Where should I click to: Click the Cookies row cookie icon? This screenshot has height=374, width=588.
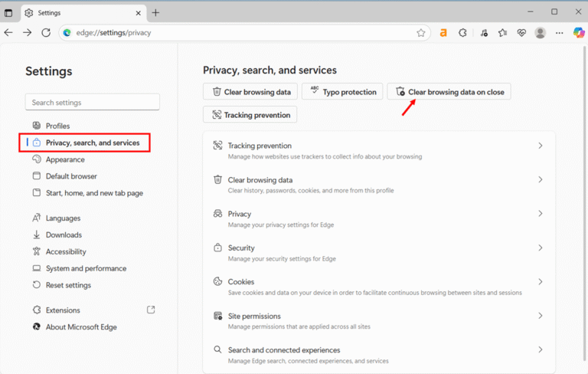click(x=218, y=281)
